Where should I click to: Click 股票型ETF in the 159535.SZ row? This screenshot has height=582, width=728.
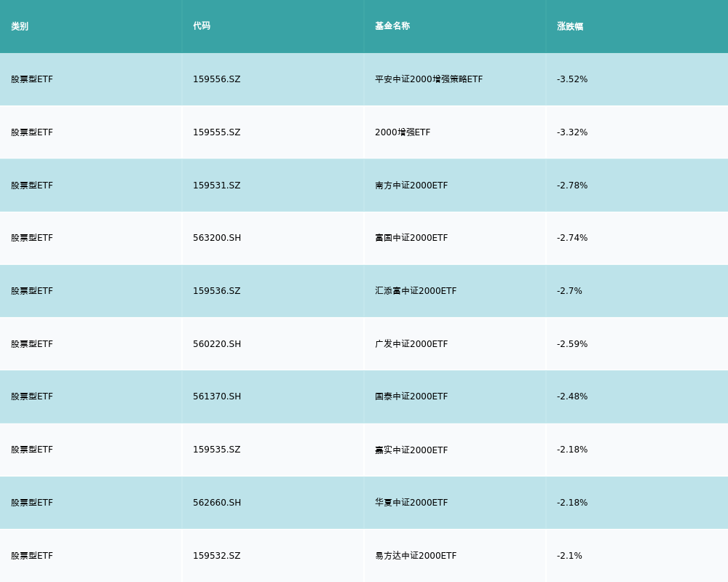click(32, 450)
